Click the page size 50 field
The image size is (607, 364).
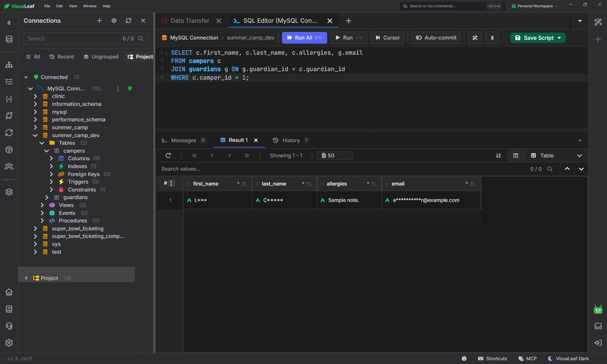click(x=335, y=155)
